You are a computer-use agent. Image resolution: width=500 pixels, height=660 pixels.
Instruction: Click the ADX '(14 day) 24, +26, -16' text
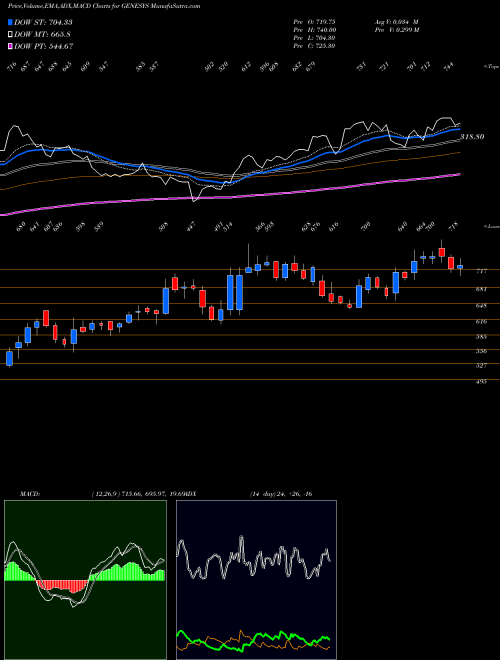tap(281, 494)
